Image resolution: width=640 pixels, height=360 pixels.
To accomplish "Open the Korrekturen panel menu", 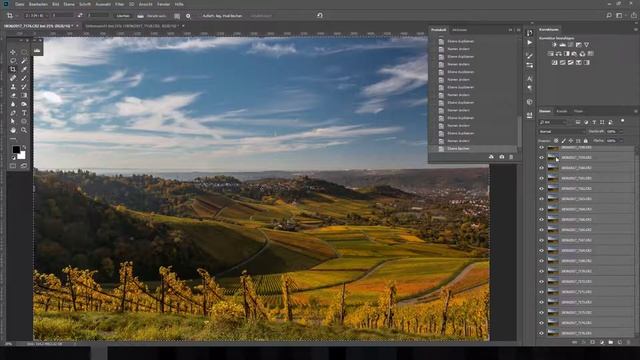I will 636,29.
